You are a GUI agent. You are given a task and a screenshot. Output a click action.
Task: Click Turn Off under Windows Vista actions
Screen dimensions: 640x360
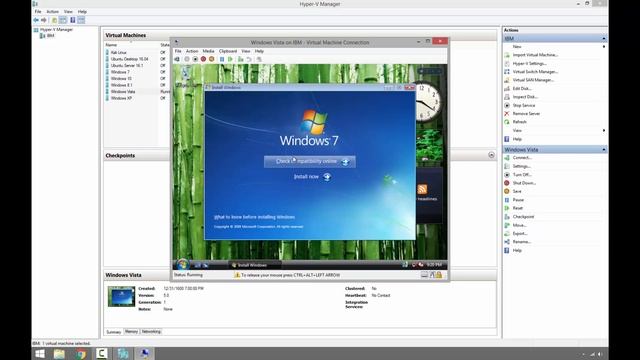(x=522, y=175)
